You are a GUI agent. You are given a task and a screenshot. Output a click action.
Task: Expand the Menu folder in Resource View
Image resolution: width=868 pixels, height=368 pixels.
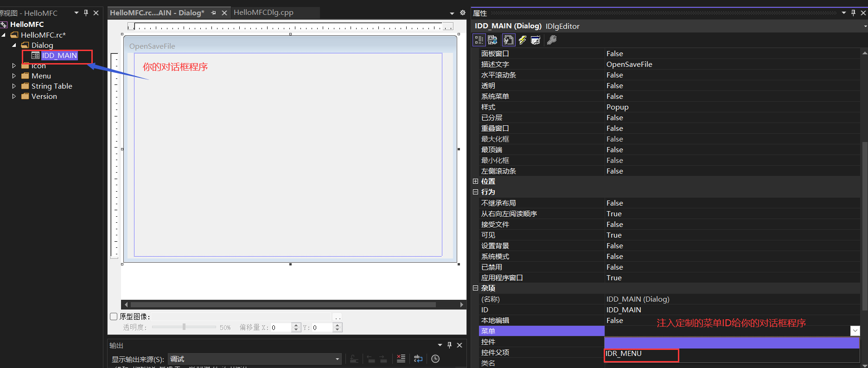[x=14, y=76]
